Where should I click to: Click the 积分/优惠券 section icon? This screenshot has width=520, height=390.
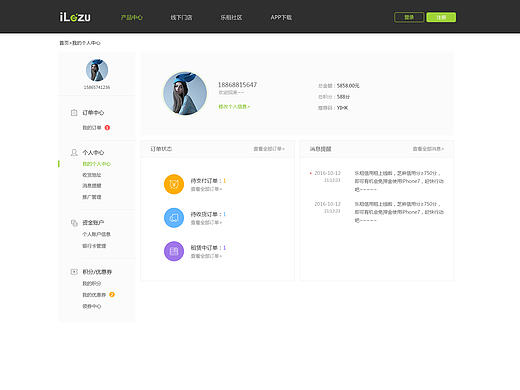[74, 272]
